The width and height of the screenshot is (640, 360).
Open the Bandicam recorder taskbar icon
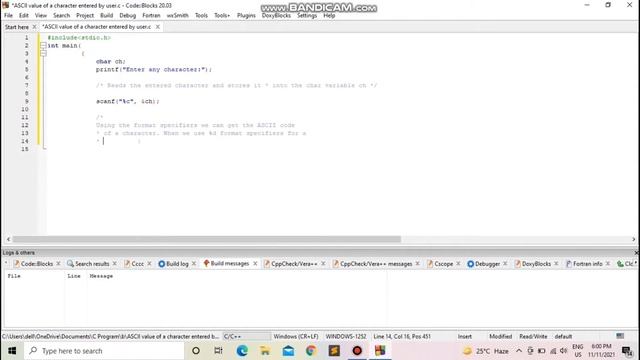point(357,351)
